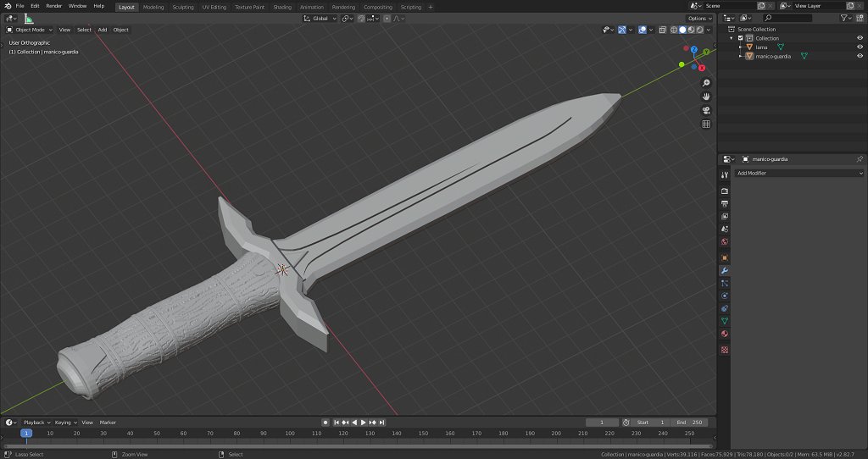The image size is (868, 459).
Task: Click the X axis on the navigation gizmo
Action: pos(701,68)
